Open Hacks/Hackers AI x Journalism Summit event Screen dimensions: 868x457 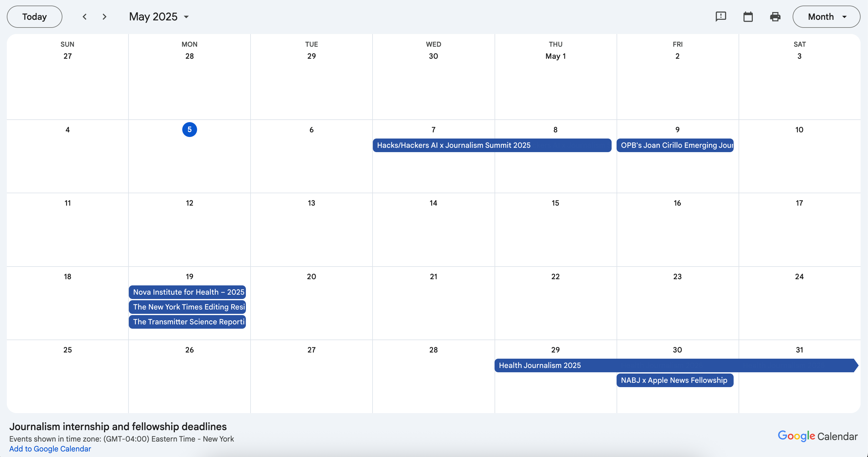492,145
